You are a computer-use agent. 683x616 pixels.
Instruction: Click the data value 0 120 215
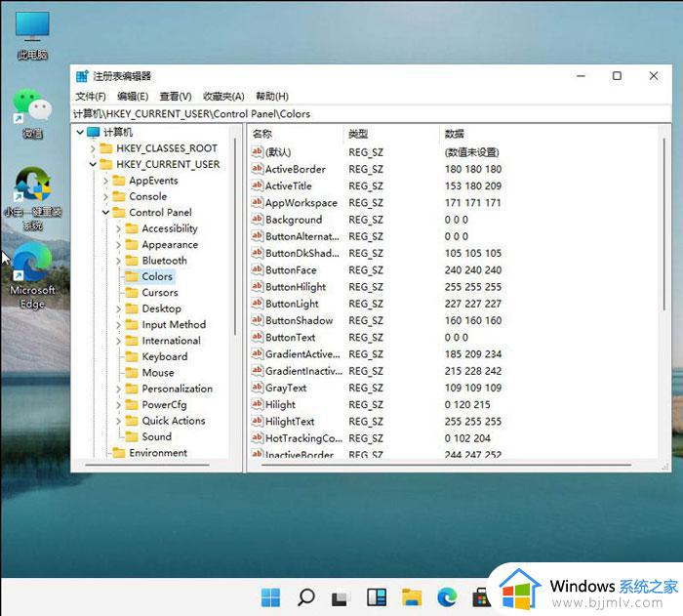(467, 404)
